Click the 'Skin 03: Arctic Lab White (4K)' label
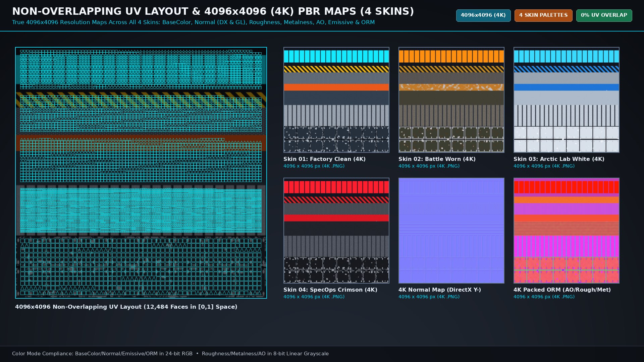This screenshot has height=362, width=644. coord(559,159)
